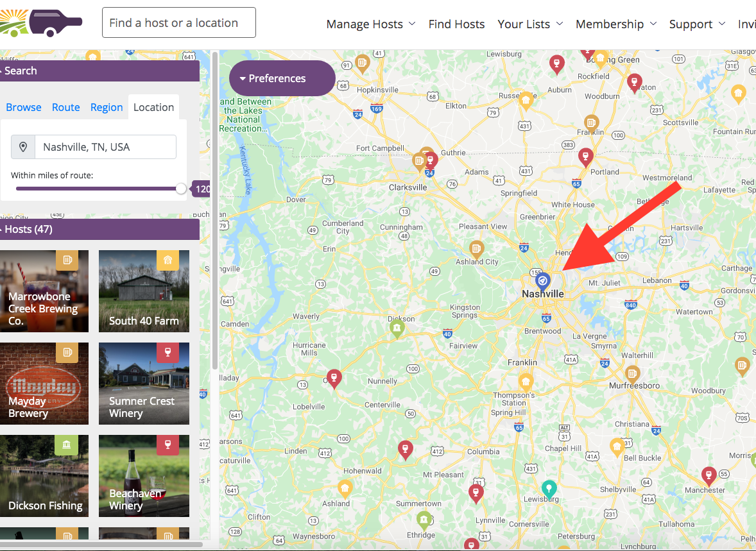The image size is (756, 551).
Task: Open the South 40 Farm host card
Action: tap(144, 291)
